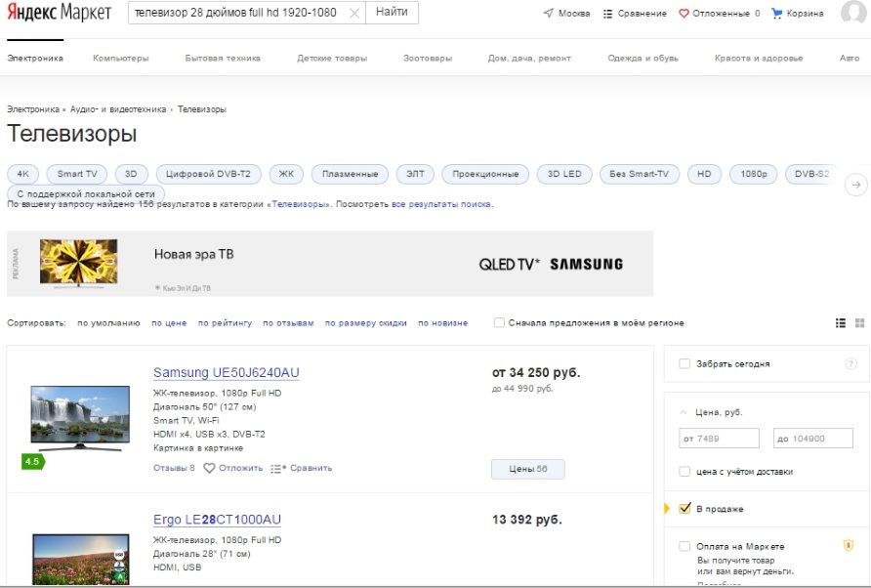The height and width of the screenshot is (588, 871).
Task: Switch to grid view layout icon
Action: pyautogui.click(x=860, y=323)
